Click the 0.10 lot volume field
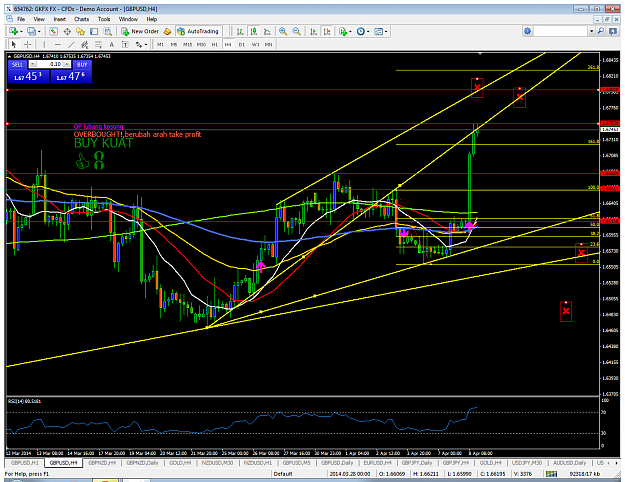 pos(50,64)
